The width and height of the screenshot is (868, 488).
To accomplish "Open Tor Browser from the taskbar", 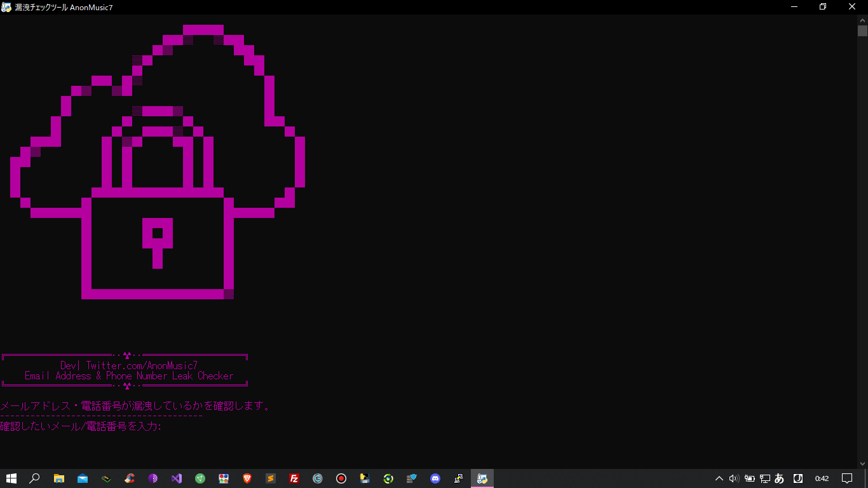I will coord(153,478).
